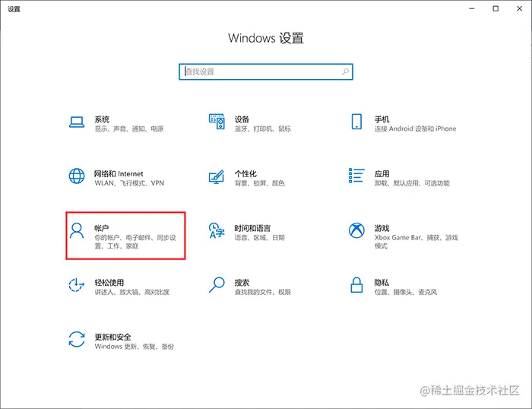The height and width of the screenshot is (409, 532).
Task: Open 网络和 Internet settings label
Action: (119, 174)
